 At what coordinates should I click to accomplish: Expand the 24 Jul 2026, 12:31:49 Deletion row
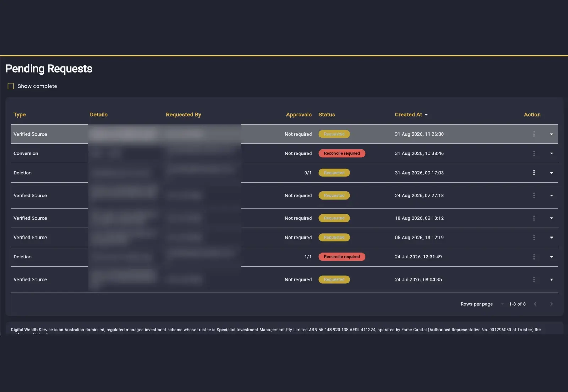(x=551, y=257)
